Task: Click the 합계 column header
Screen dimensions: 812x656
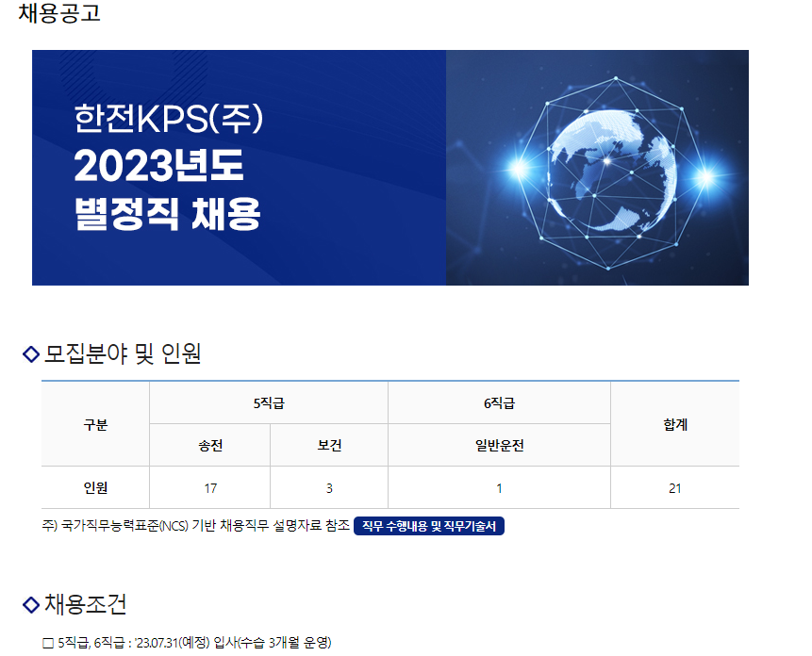Action: tap(675, 424)
